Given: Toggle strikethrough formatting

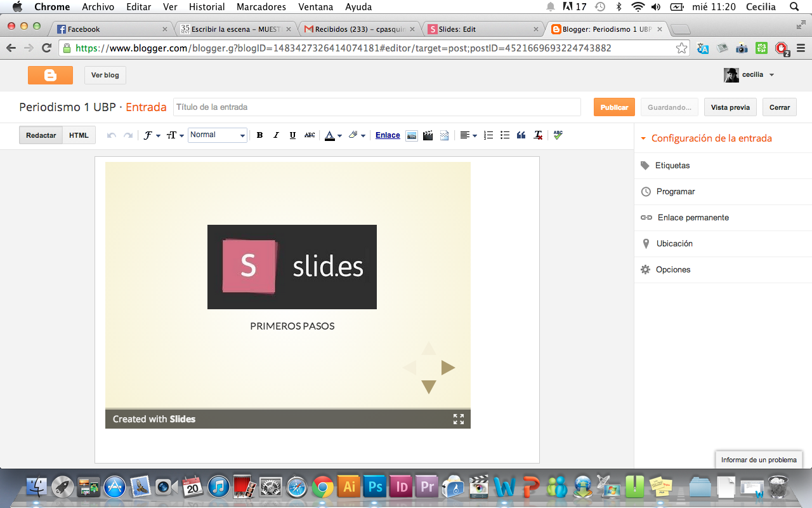Looking at the screenshot, I should 310,135.
